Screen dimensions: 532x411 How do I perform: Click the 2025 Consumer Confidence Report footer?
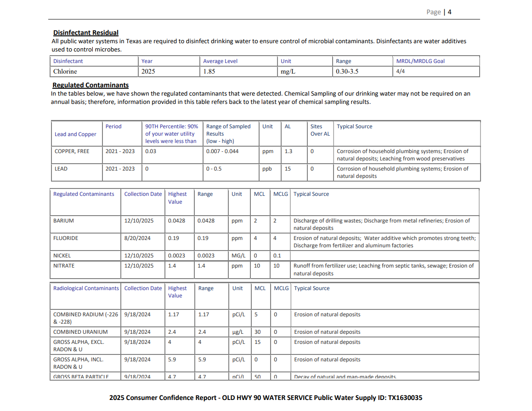[266, 398]
